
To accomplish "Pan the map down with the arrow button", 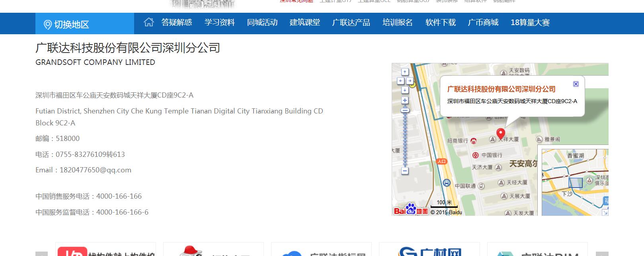I will [x=405, y=90].
